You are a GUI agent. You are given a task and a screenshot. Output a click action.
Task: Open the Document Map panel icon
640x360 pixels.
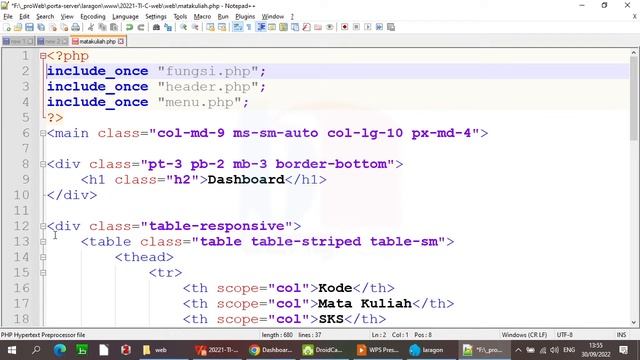pos(283,27)
